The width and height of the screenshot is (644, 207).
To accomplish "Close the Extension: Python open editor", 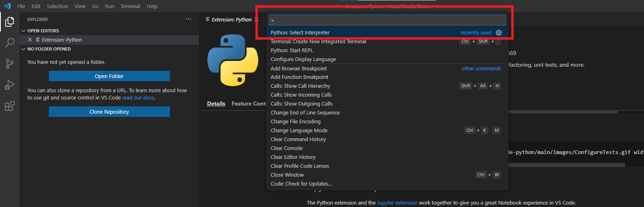I will click(x=30, y=40).
